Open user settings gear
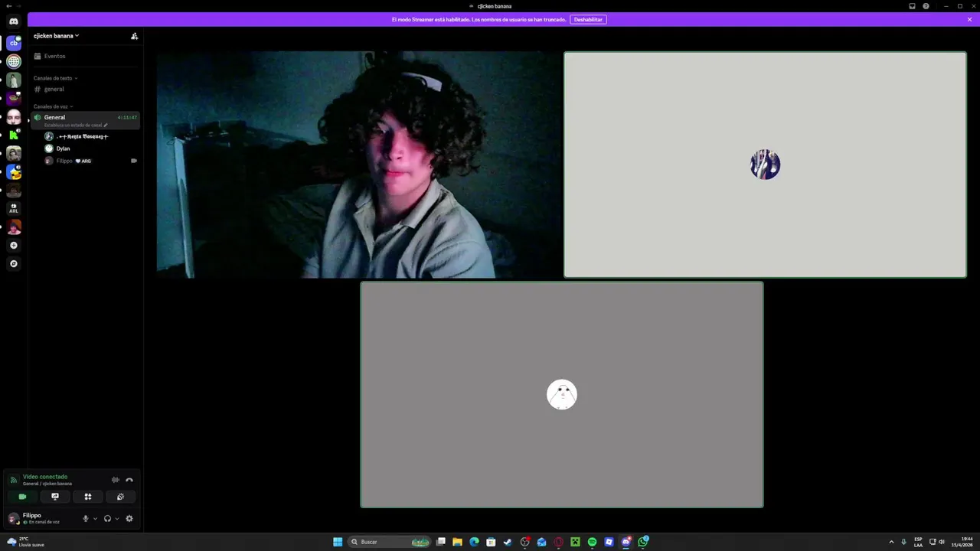 pos(129,518)
